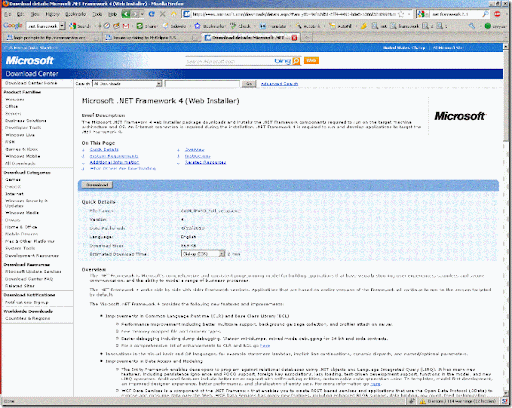Click the Go button

[x=249, y=84]
